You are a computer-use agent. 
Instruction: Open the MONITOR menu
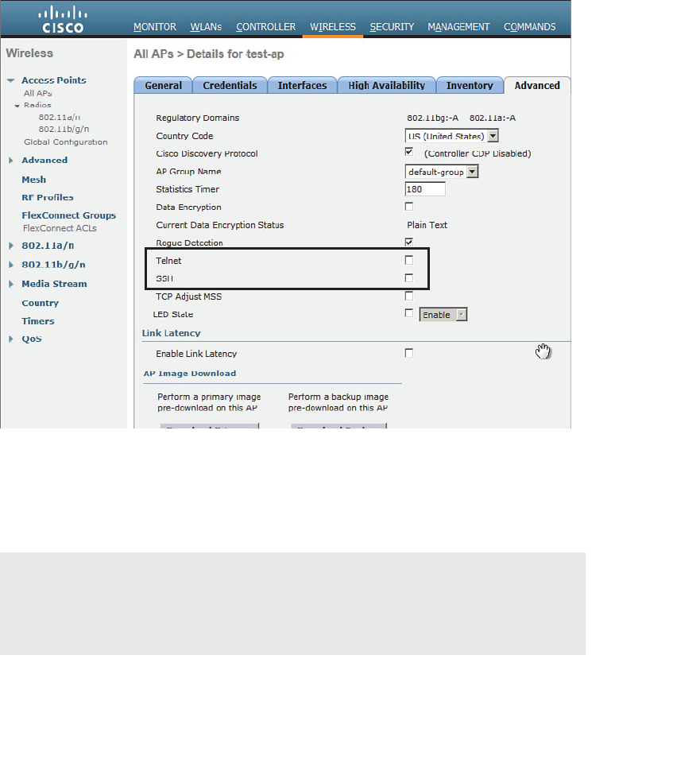point(155,27)
